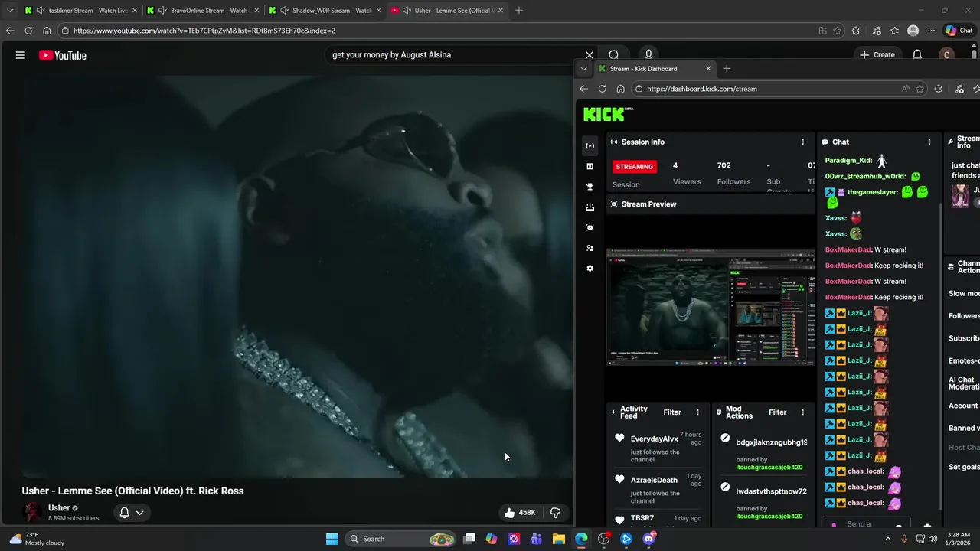Click the red STREAMING status badge
Image resolution: width=980 pixels, height=551 pixels.
635,166
